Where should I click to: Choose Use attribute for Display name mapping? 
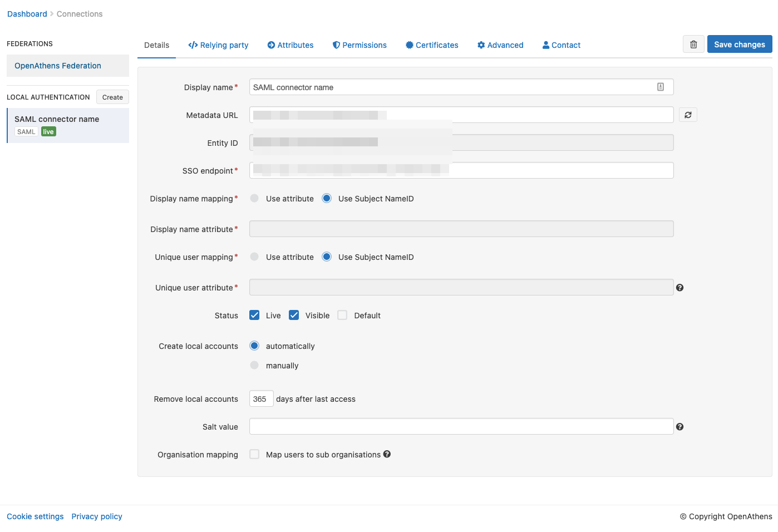point(254,198)
